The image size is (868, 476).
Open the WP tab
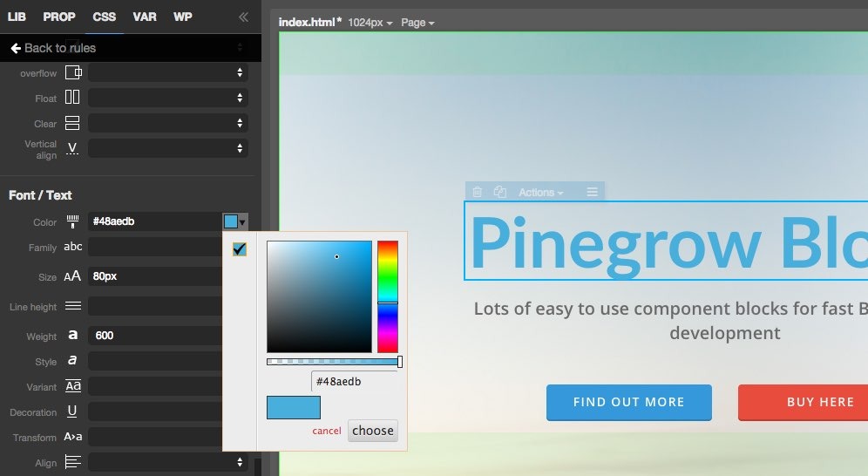[183, 17]
